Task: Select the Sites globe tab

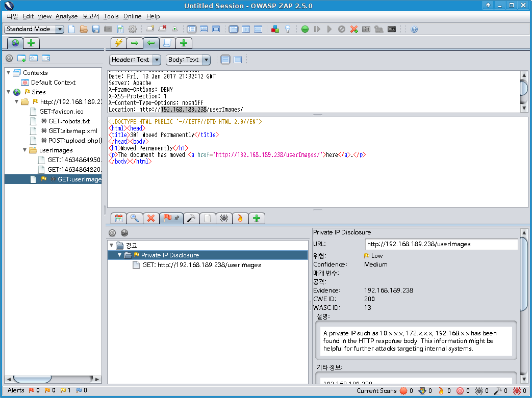Action: (15, 43)
